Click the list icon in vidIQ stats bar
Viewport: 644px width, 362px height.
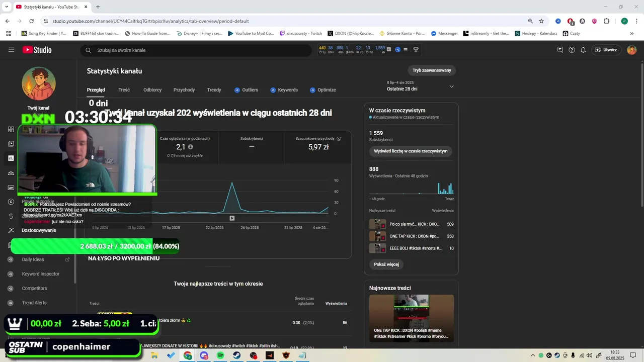click(x=406, y=50)
